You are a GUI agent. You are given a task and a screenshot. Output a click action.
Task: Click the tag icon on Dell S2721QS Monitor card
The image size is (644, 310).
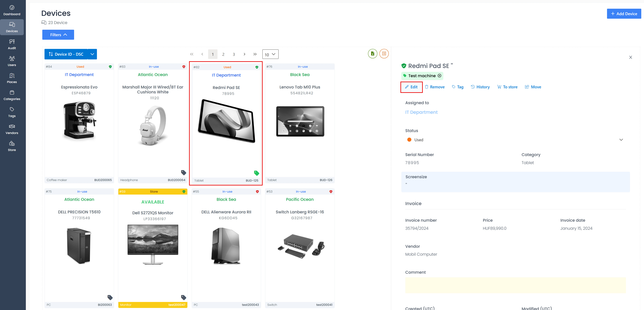[183, 297]
